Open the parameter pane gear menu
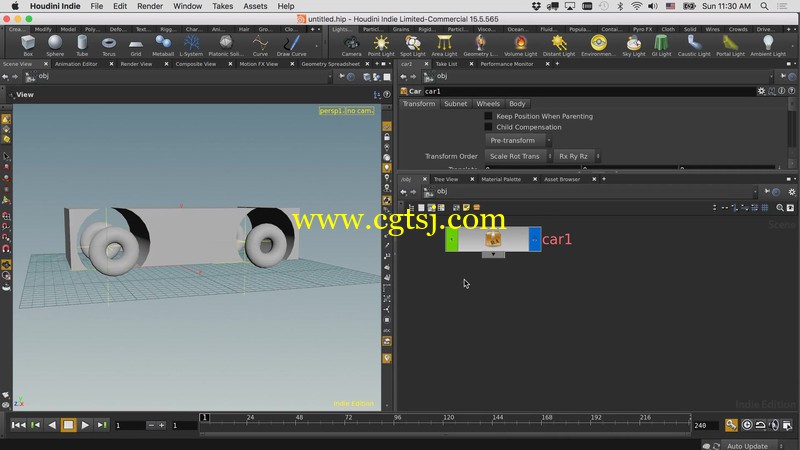Viewport: 800px width, 450px height. 761,91
